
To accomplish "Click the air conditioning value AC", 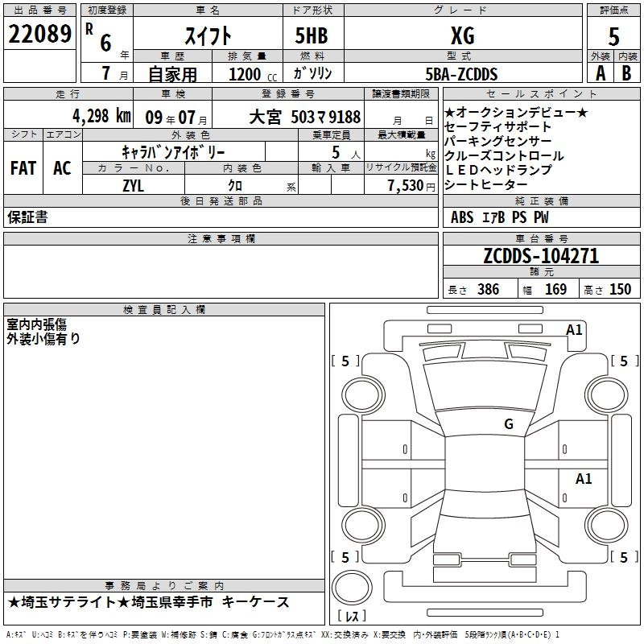I will [62, 168].
